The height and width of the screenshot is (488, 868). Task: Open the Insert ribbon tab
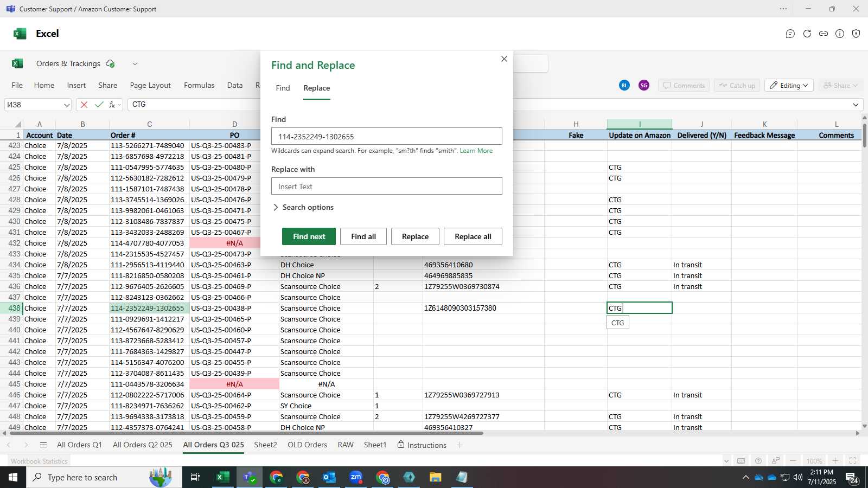(76, 85)
